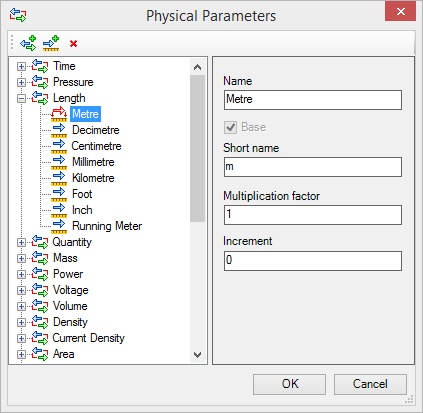The height and width of the screenshot is (413, 423).
Task: Expand the Mass tree node
Action: [x=21, y=258]
